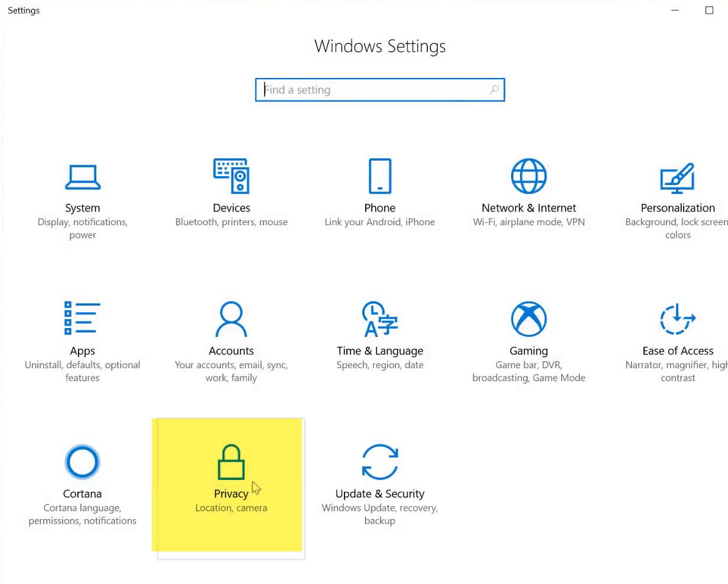Click the Cortana label
The height and width of the screenshot is (584, 728).
click(83, 494)
